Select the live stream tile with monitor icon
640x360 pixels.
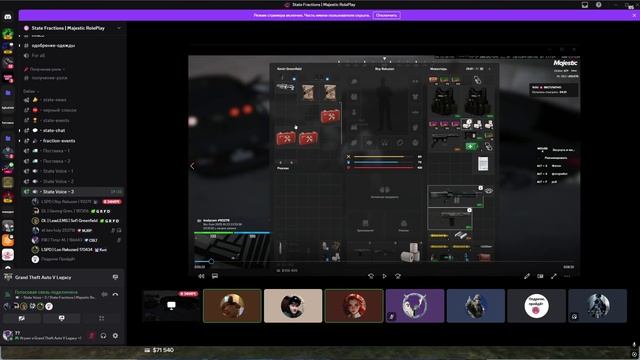pos(171,306)
